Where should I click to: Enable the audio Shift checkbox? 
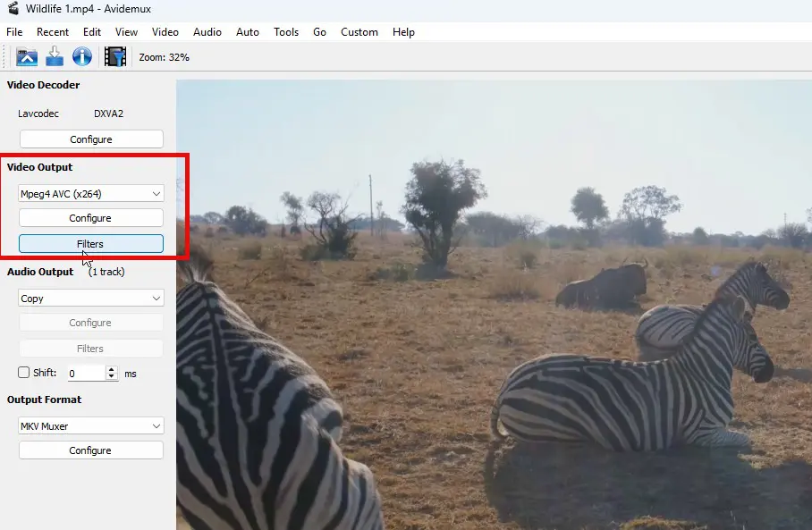[x=24, y=373]
